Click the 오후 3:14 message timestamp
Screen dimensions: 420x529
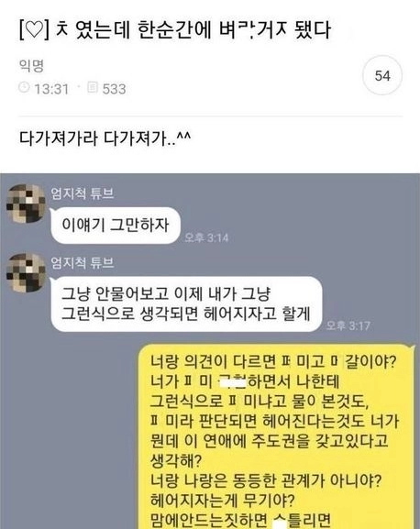coord(206,237)
